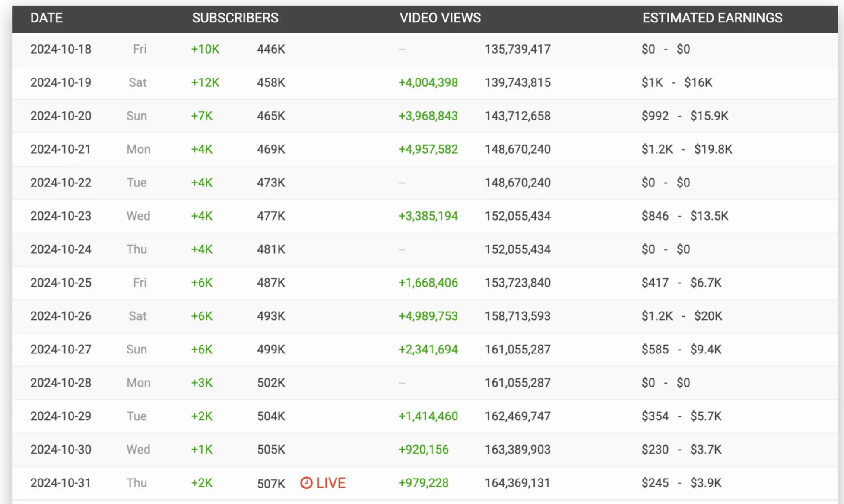Select the +1,414,460 views gain
This screenshot has width=844, height=504.
pos(428,416)
